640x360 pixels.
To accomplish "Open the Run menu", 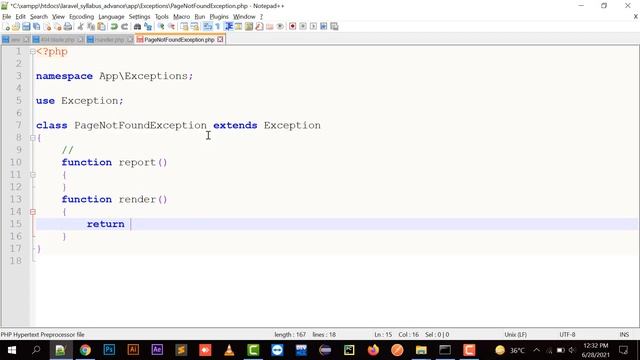I will tap(200, 17).
